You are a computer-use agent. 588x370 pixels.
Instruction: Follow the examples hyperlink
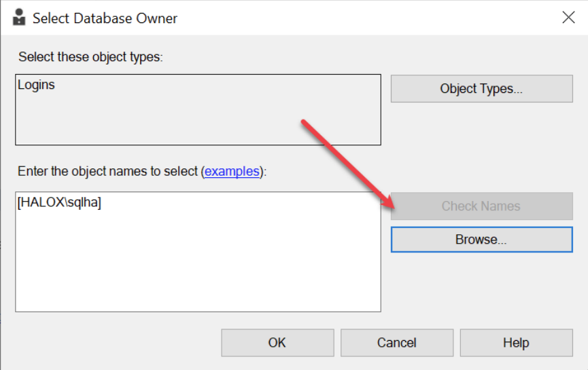coord(232,172)
